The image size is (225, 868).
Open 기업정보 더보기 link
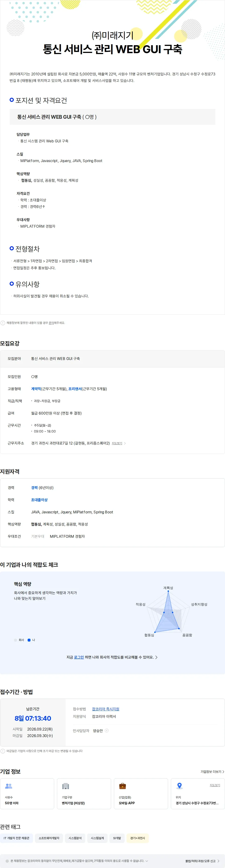212,772
